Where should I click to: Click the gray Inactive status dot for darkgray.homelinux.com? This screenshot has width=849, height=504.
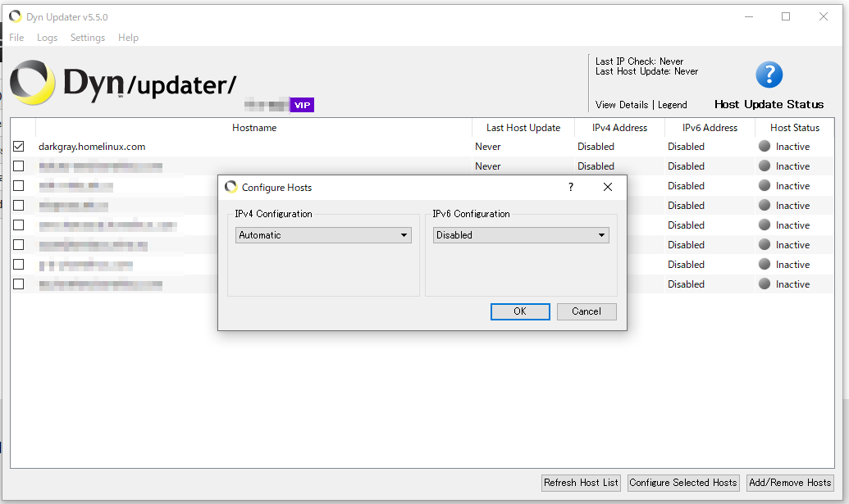[x=764, y=146]
